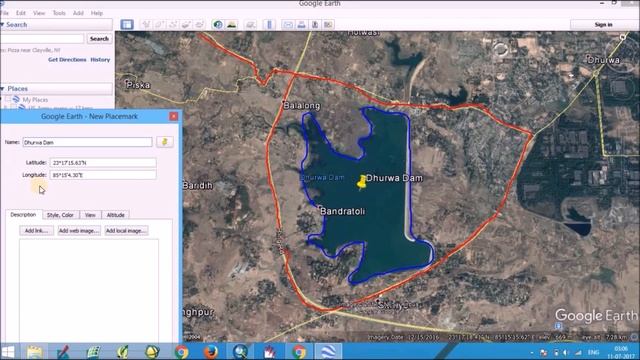The width and height of the screenshot is (640, 360).
Task: Open Firefox from the taskbar
Action: tap(211, 351)
